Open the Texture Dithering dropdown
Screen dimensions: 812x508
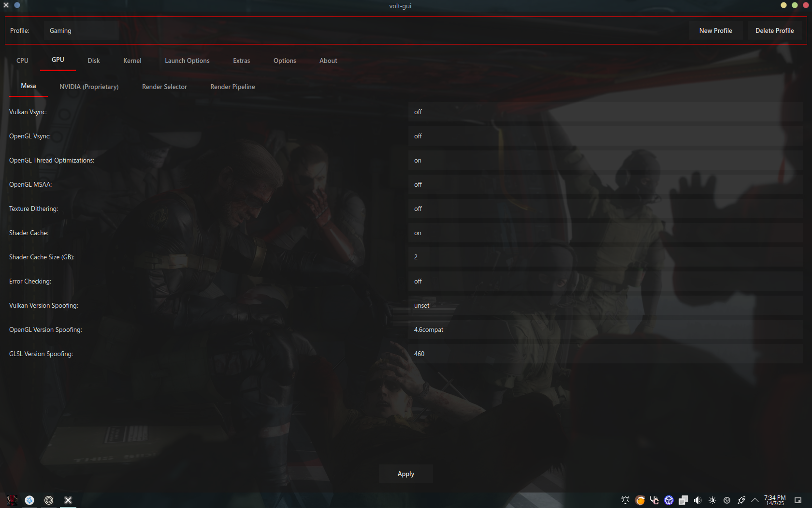pos(606,209)
